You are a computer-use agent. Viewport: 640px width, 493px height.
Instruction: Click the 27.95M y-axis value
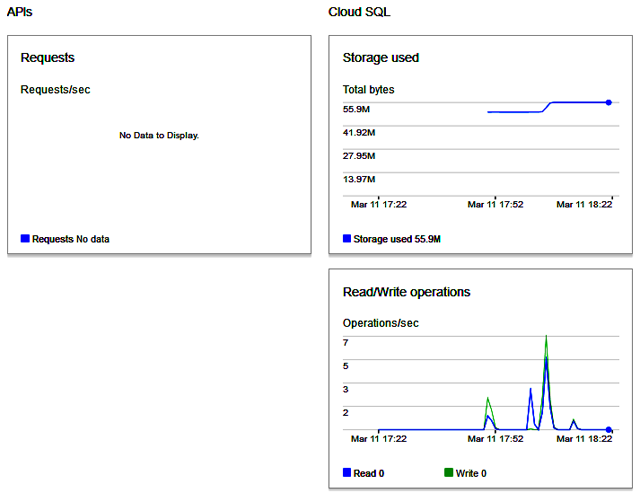pyautogui.click(x=359, y=155)
